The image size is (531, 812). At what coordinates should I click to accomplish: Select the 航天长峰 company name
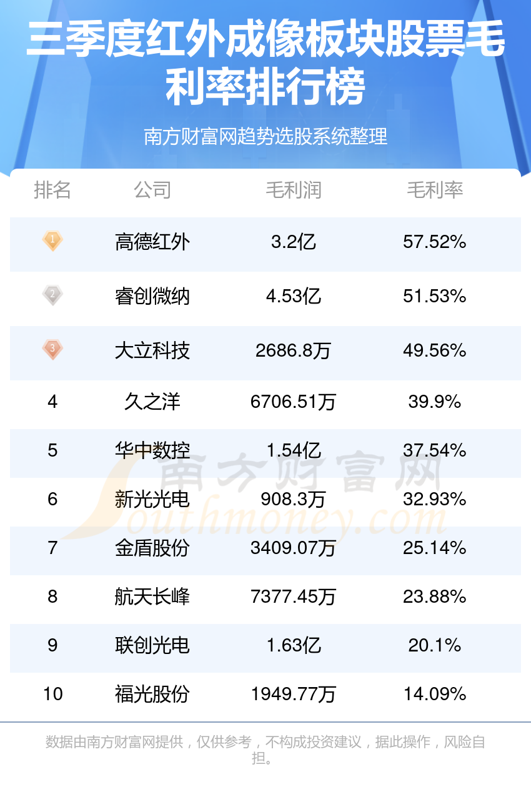click(x=152, y=597)
